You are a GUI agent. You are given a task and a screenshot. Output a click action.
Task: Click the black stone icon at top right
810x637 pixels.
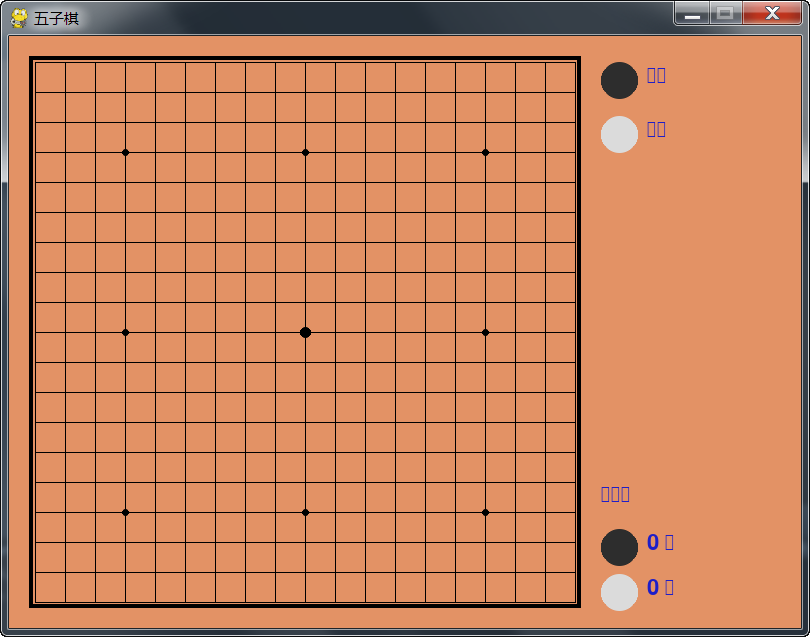pyautogui.click(x=619, y=81)
